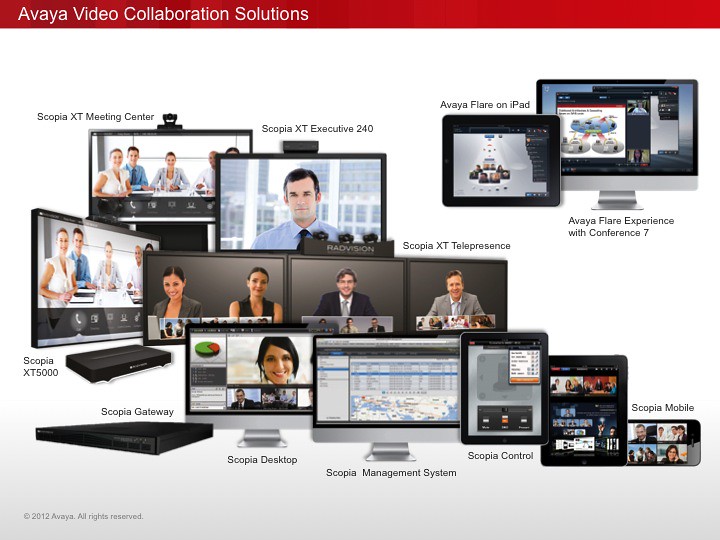Click the right telepresence screen with man in gray jacket
This screenshot has width=720, height=540.
click(458, 295)
